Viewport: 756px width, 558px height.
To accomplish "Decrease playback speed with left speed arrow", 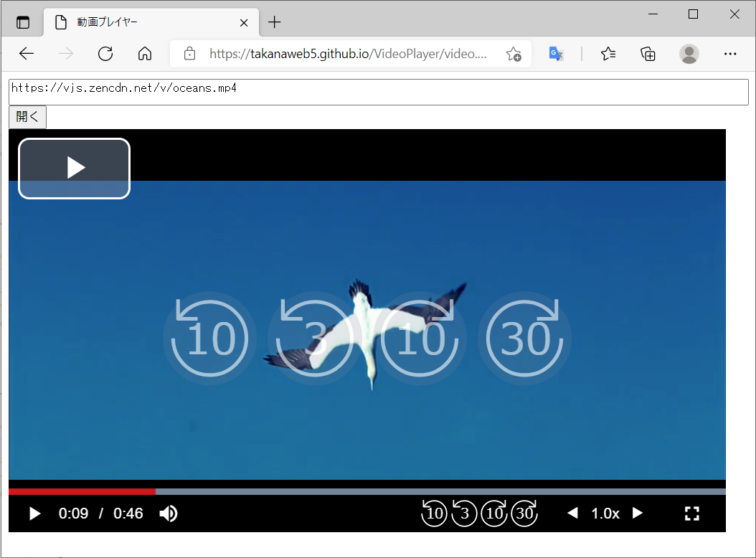I will point(572,513).
